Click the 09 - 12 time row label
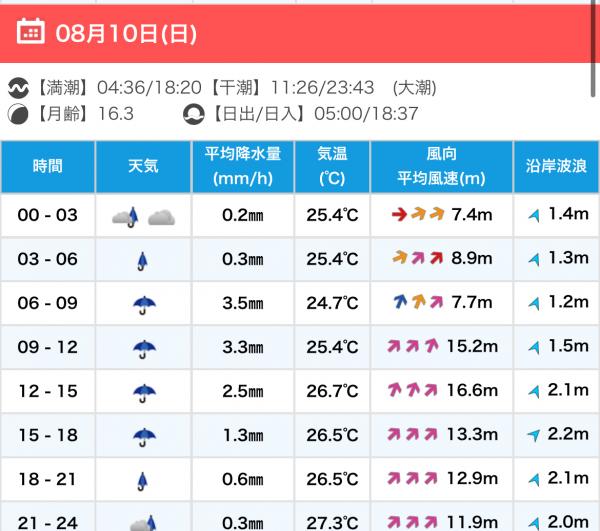 point(48,347)
